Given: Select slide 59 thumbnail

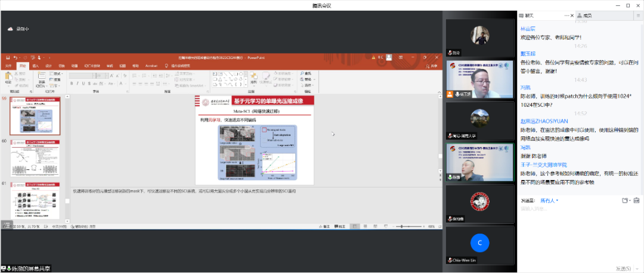Looking at the screenshot, I should [x=35, y=116].
